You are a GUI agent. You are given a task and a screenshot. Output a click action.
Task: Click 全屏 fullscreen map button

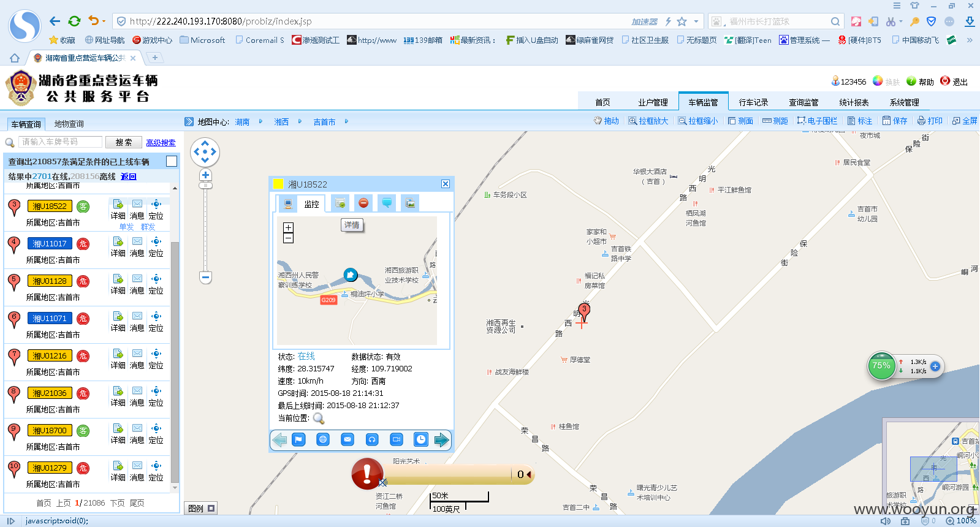(x=965, y=121)
